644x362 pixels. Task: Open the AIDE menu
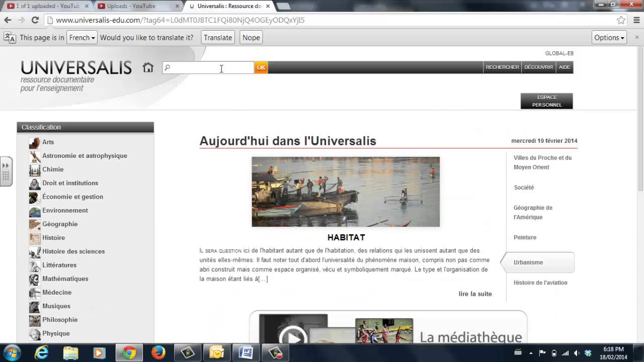565,67
